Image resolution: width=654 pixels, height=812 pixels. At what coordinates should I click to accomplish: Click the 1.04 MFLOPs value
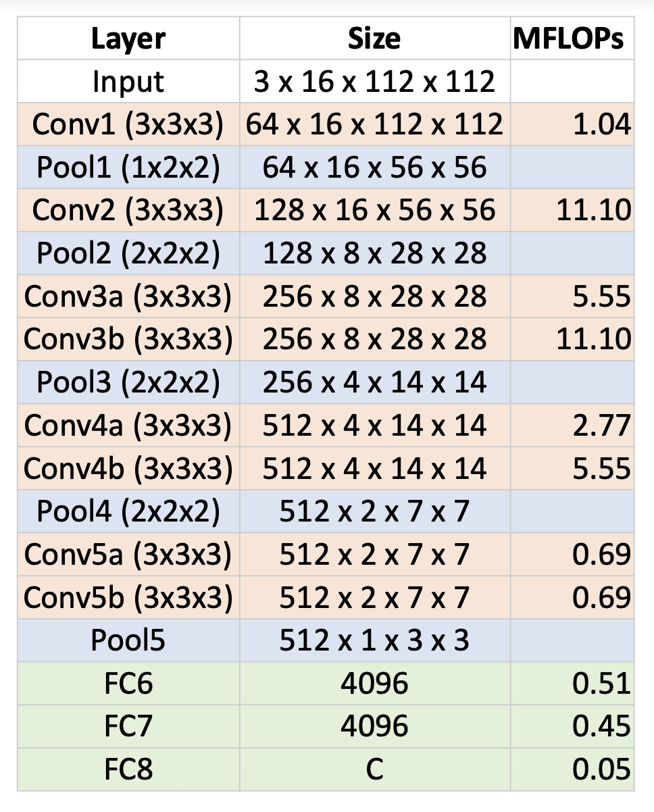pyautogui.click(x=601, y=124)
